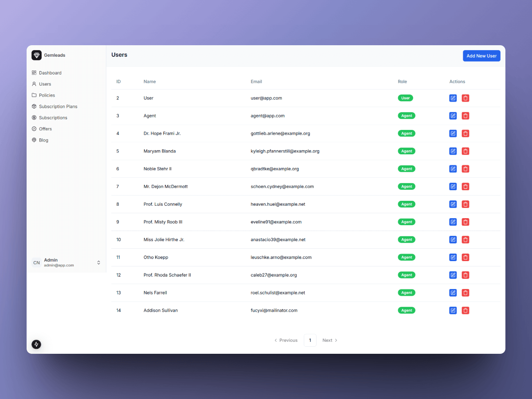Viewport: 532px width, 399px height.
Task: Edit Dr. Hope Frami Jr.
Action: coord(453,133)
